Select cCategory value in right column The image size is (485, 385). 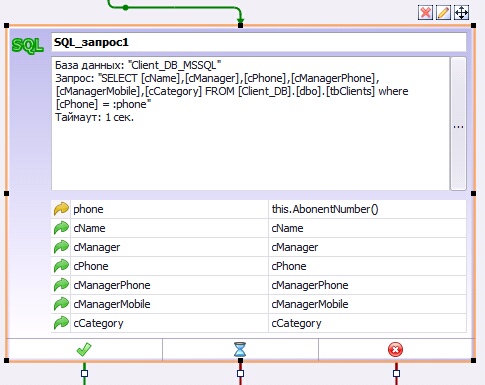(367, 323)
